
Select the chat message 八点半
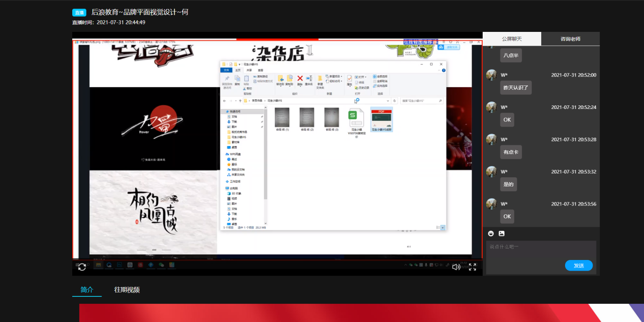[511, 55]
